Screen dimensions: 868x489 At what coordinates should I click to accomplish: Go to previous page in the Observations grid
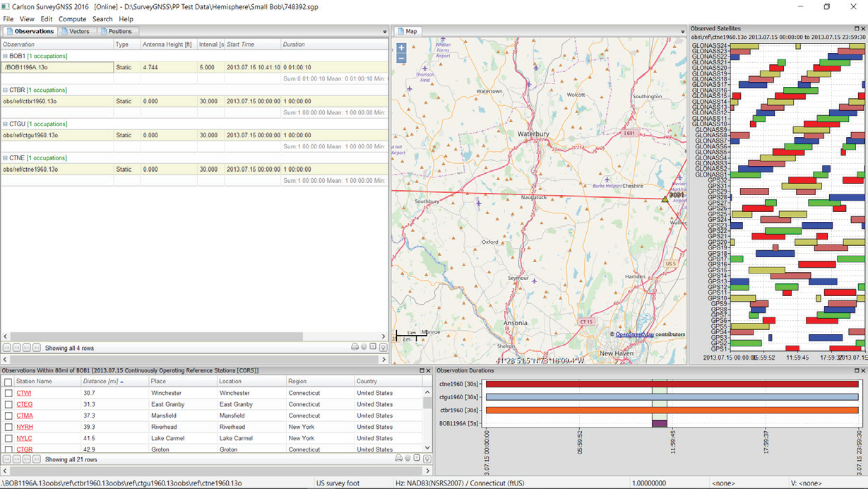click(x=16, y=348)
